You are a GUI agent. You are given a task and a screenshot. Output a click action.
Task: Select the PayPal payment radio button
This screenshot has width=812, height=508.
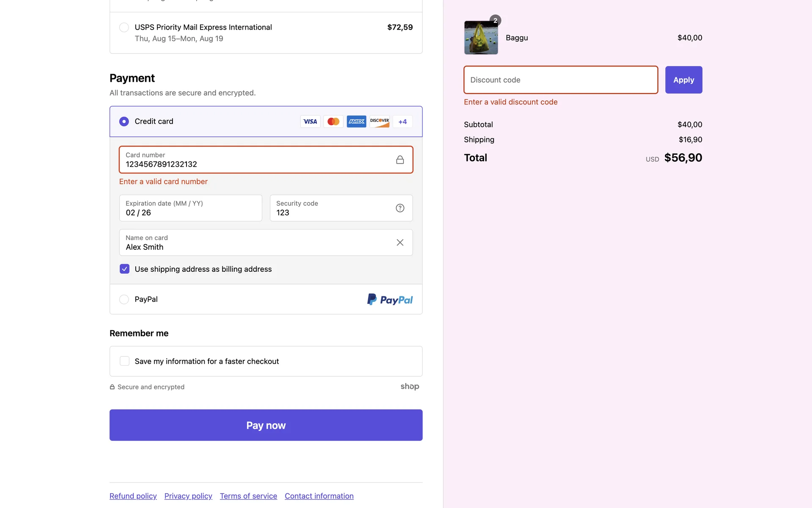[x=124, y=299]
